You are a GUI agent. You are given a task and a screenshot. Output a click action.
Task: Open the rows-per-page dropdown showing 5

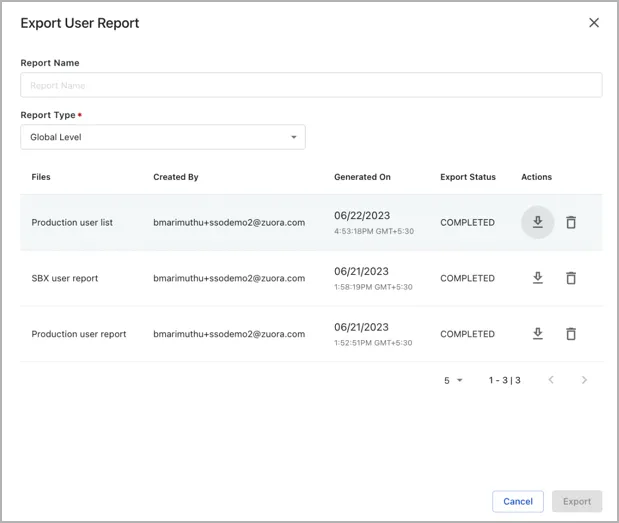click(453, 380)
